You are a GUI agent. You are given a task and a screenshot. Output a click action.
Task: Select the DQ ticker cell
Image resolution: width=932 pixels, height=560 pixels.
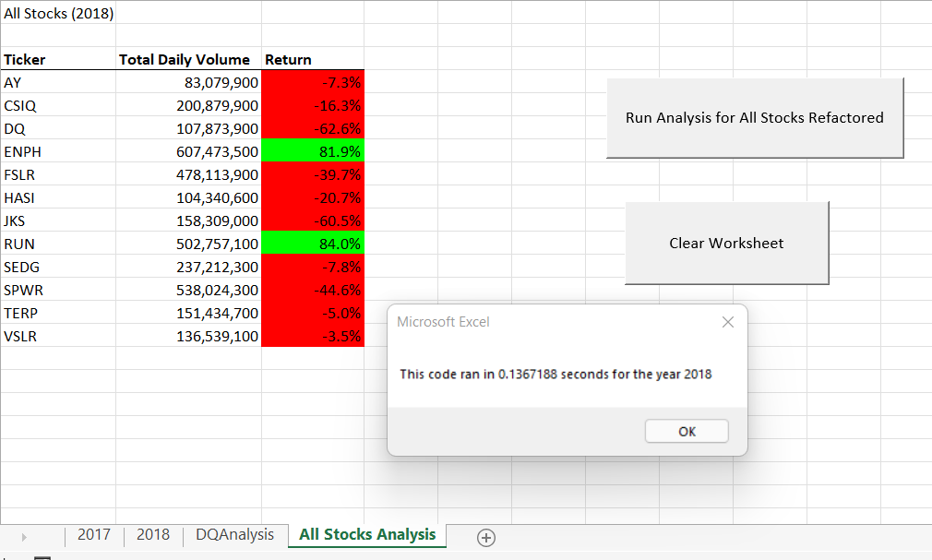coord(58,128)
